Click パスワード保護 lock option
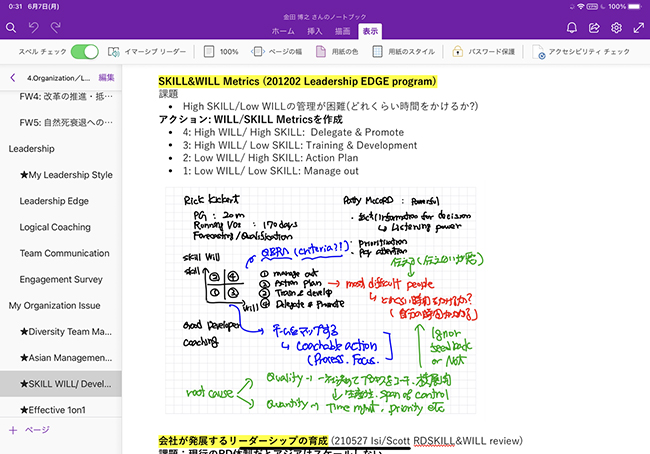Screen dimensions: 650x454 pos(484,51)
